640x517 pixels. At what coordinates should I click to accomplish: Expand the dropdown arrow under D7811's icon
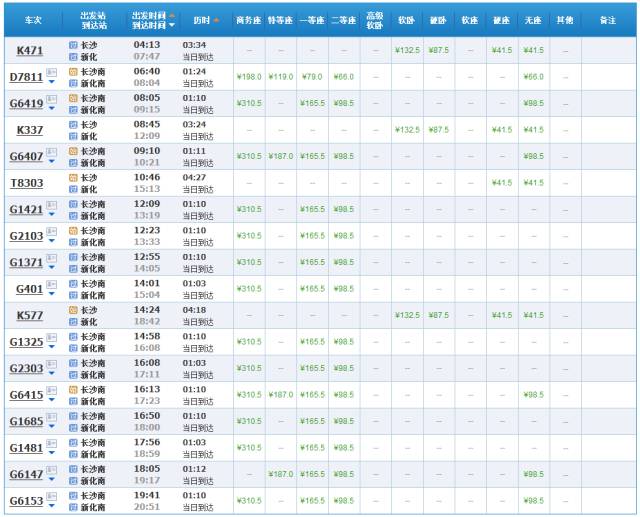(51, 82)
